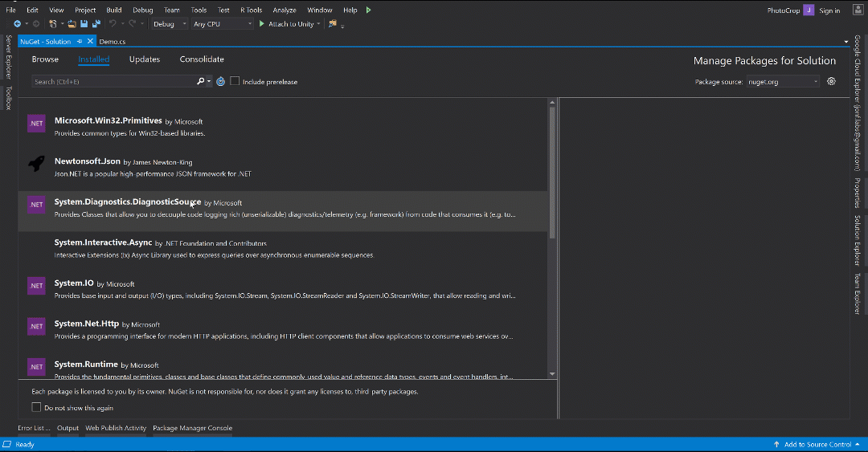Viewport: 868px width, 452px height.
Task: Open the File menu
Action: pos(10,10)
